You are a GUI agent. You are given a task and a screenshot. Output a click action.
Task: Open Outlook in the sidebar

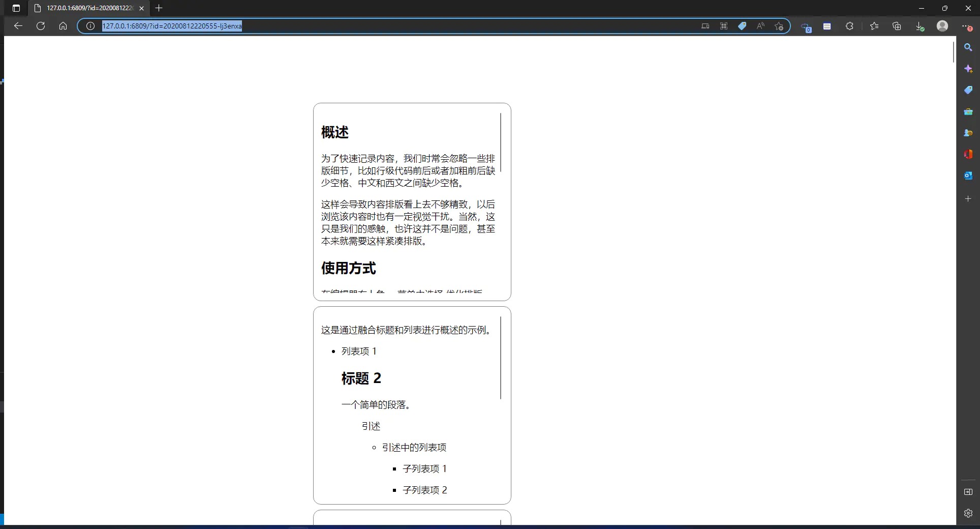click(968, 175)
